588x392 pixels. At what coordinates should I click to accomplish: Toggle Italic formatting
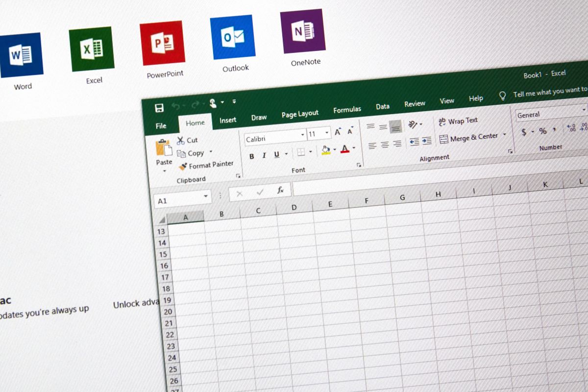264,155
